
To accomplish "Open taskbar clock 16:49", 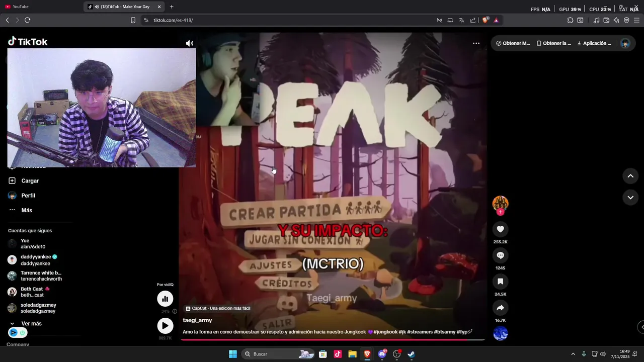I will point(620,354).
